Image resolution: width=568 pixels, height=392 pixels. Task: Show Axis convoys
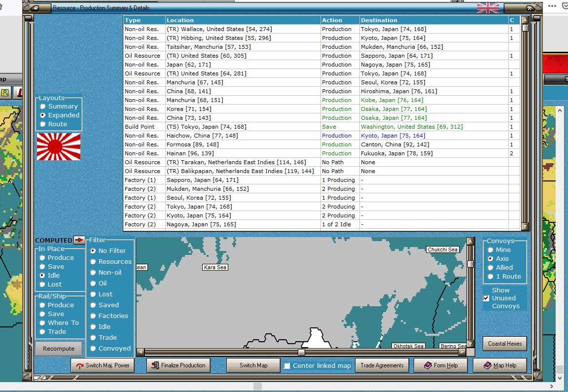(491, 259)
